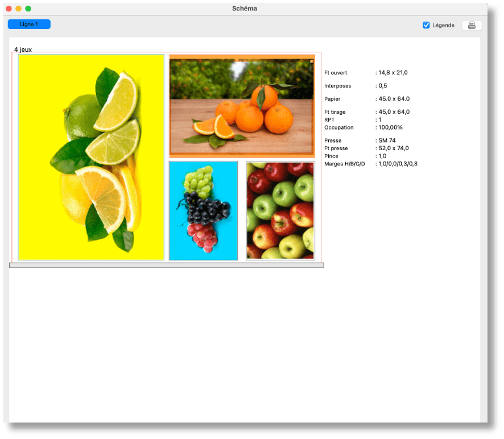Image resolution: width=504 pixels, height=439 pixels.
Task: Click the value ': SM 74'
Action: [x=385, y=140]
